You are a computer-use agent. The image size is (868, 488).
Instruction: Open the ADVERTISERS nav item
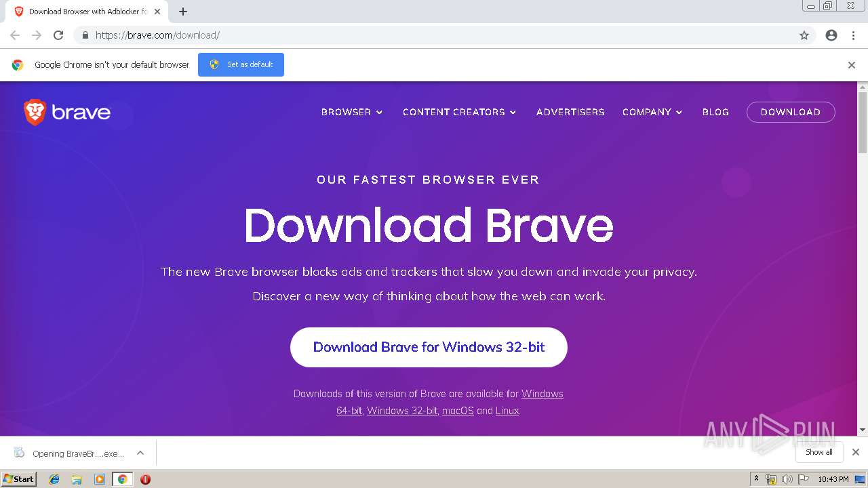tap(570, 112)
